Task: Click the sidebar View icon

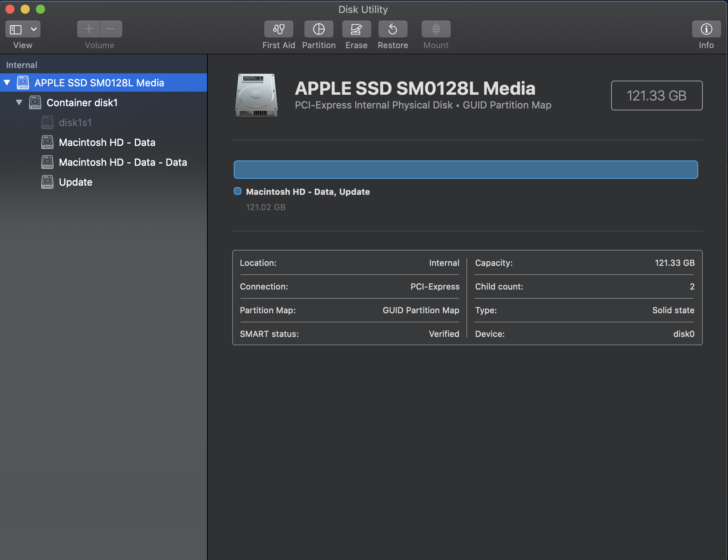Action: pyautogui.click(x=16, y=29)
